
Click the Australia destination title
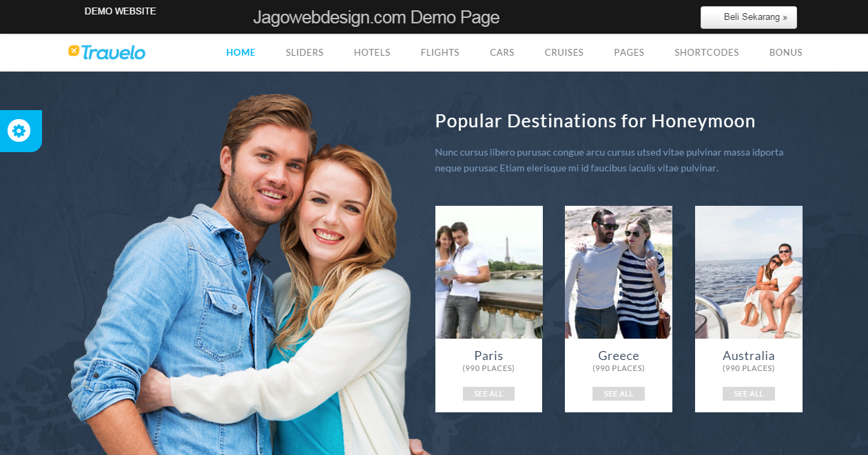pyautogui.click(x=749, y=356)
